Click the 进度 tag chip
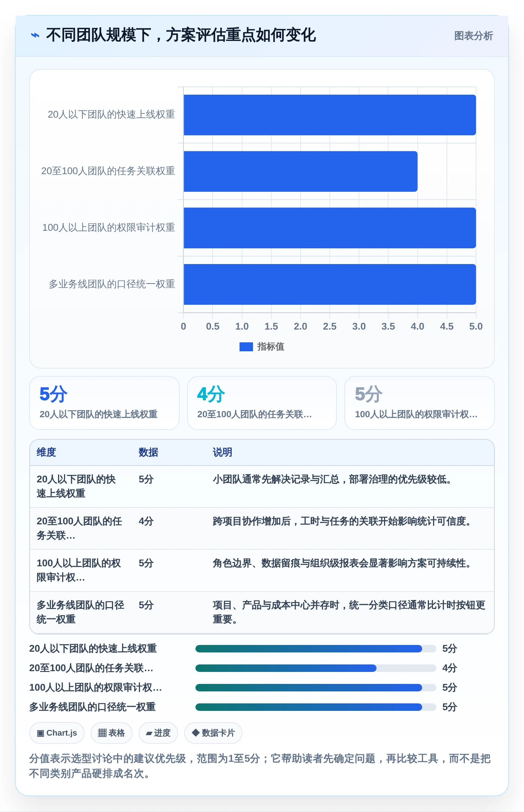Image resolution: width=524 pixels, height=812 pixels. pos(158,733)
